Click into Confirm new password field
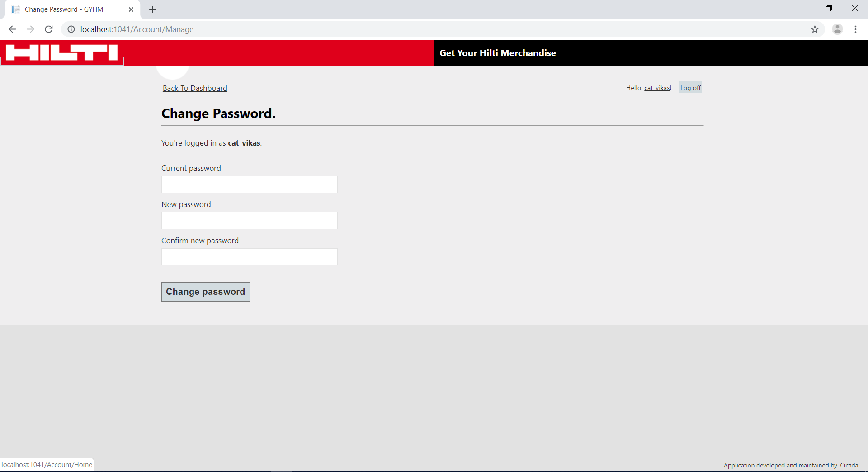 point(250,257)
